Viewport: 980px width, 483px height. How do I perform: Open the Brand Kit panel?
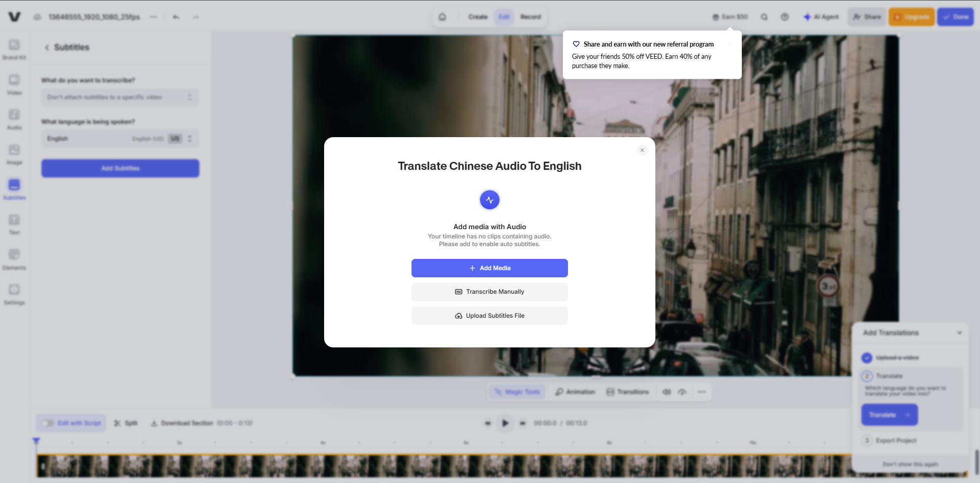click(14, 49)
